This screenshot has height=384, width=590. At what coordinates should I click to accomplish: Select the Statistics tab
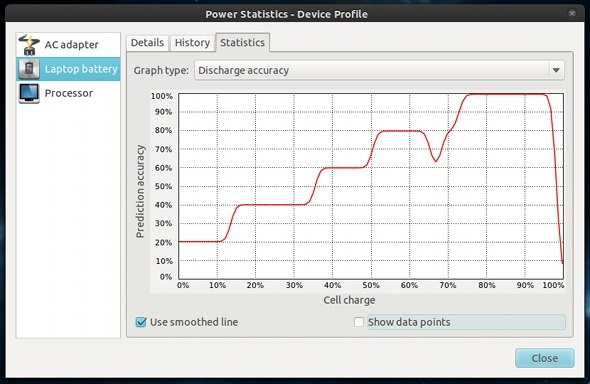click(242, 42)
